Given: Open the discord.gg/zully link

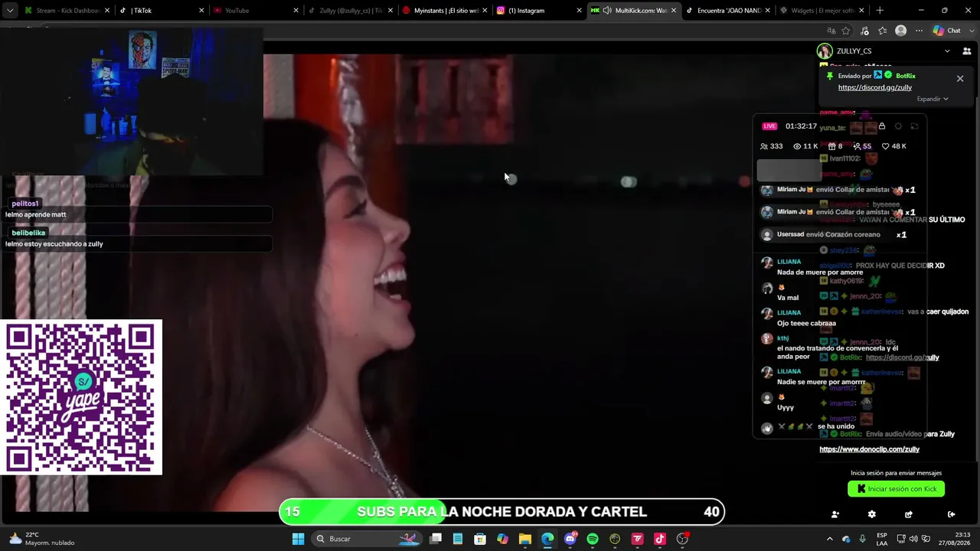Looking at the screenshot, I should (x=875, y=87).
